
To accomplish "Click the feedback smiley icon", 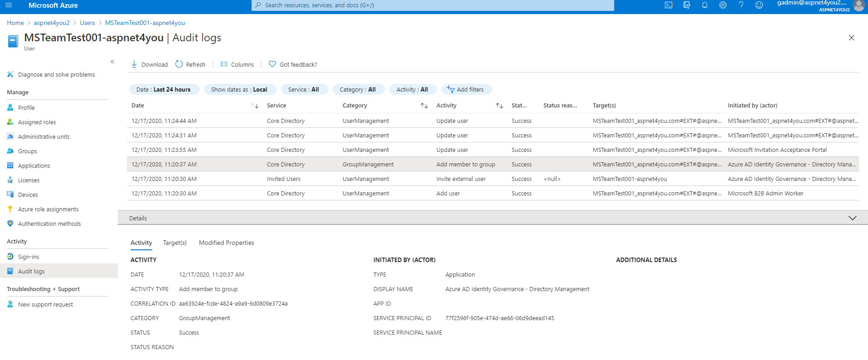I will coord(759,5).
